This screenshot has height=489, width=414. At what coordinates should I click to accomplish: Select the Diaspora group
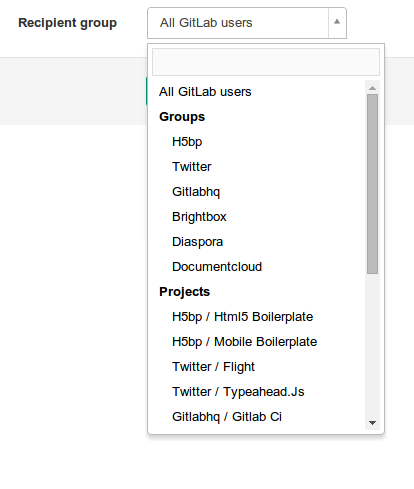pyautogui.click(x=256, y=242)
